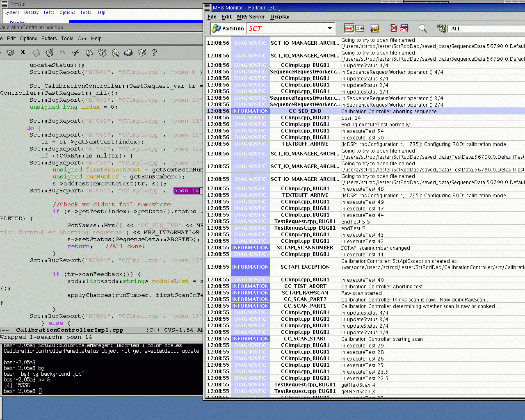Open File menu in MRS Monitor
Screen dimensions: 525x420
coord(212,17)
